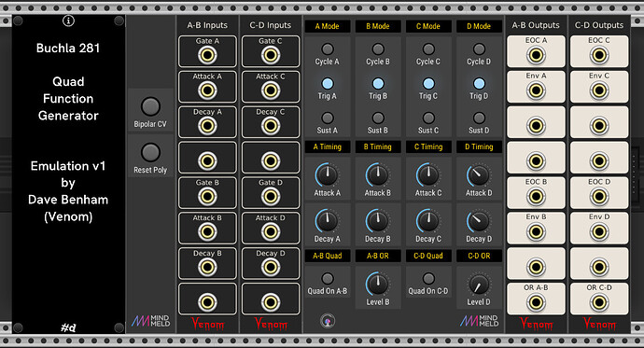644x348 pixels.
Task: Click the MindMeld logo near Reset Poly
Action: click(x=150, y=321)
